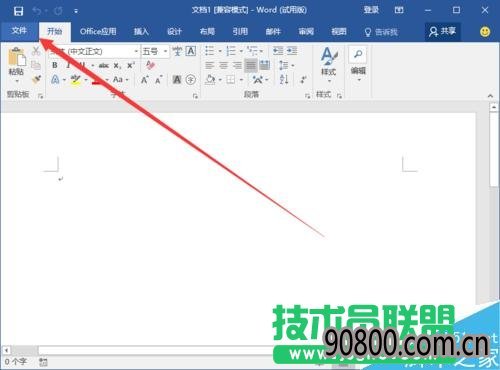Increase font size with the larger A icon

pyautogui.click(x=144, y=80)
